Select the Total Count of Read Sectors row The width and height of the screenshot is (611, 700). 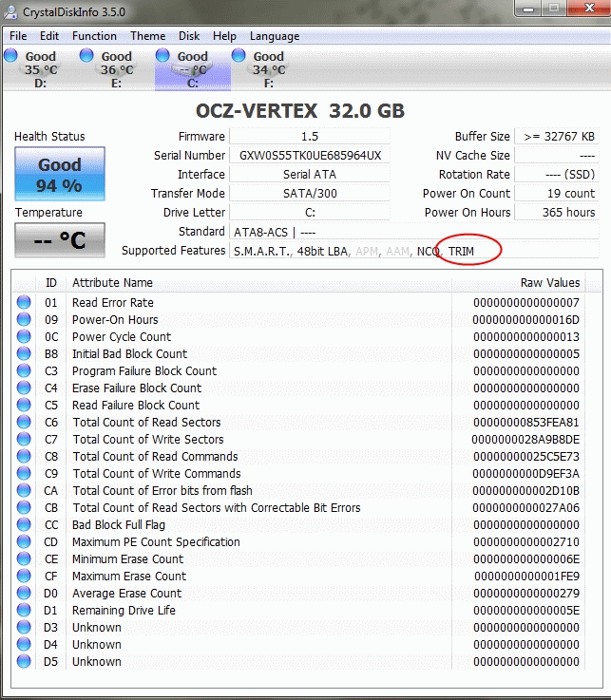pyautogui.click(x=298, y=422)
